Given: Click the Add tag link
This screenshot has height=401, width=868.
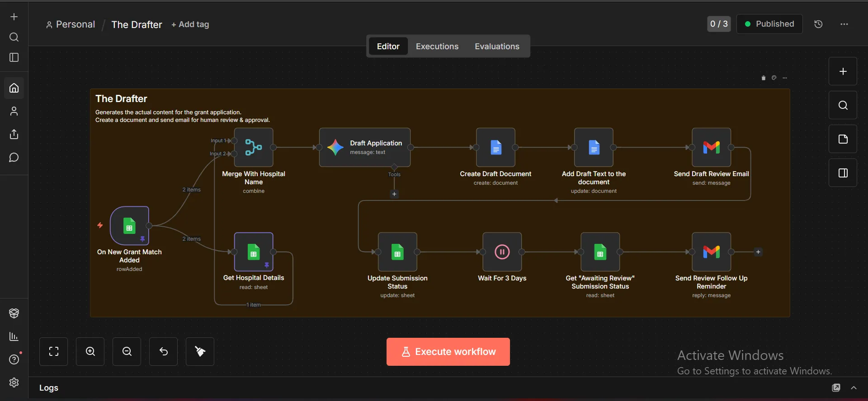Looking at the screenshot, I should pyautogui.click(x=190, y=24).
